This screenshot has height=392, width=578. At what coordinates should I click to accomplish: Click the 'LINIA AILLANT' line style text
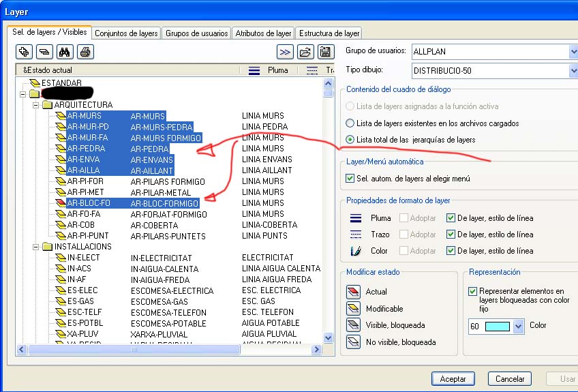[267, 170]
